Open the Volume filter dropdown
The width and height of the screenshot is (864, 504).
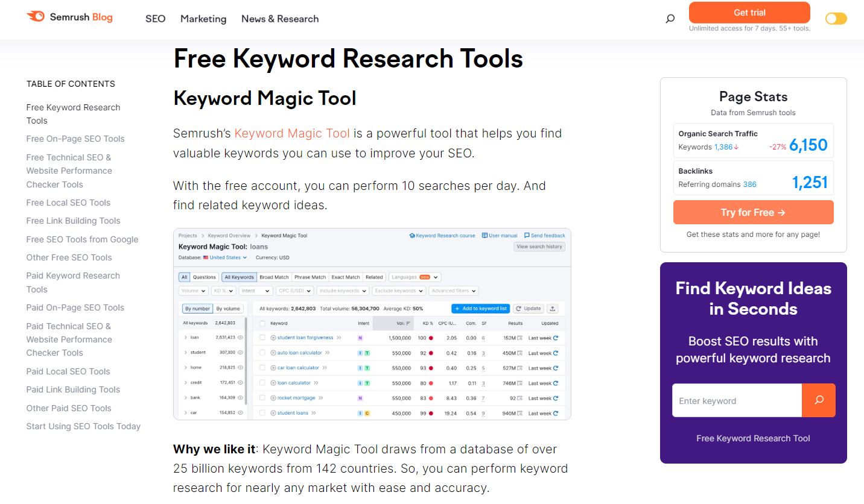click(193, 291)
